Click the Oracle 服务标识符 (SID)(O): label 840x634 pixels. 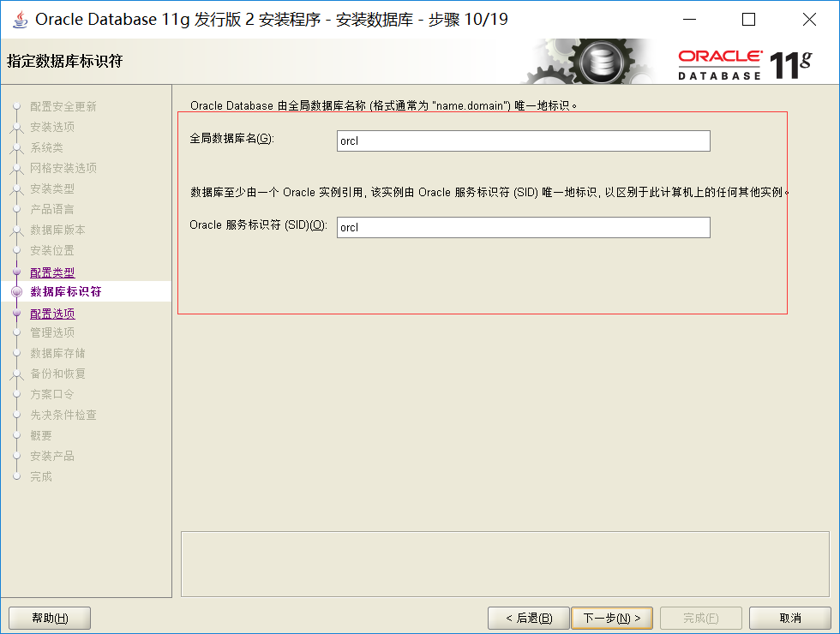258,224
